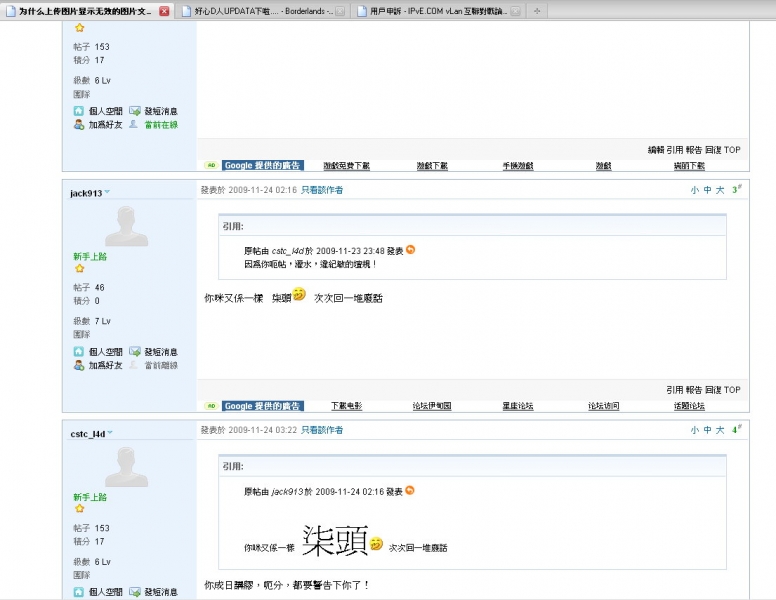Click the online status icon in top post
Viewport: 776px width, 600px height.
point(134,125)
